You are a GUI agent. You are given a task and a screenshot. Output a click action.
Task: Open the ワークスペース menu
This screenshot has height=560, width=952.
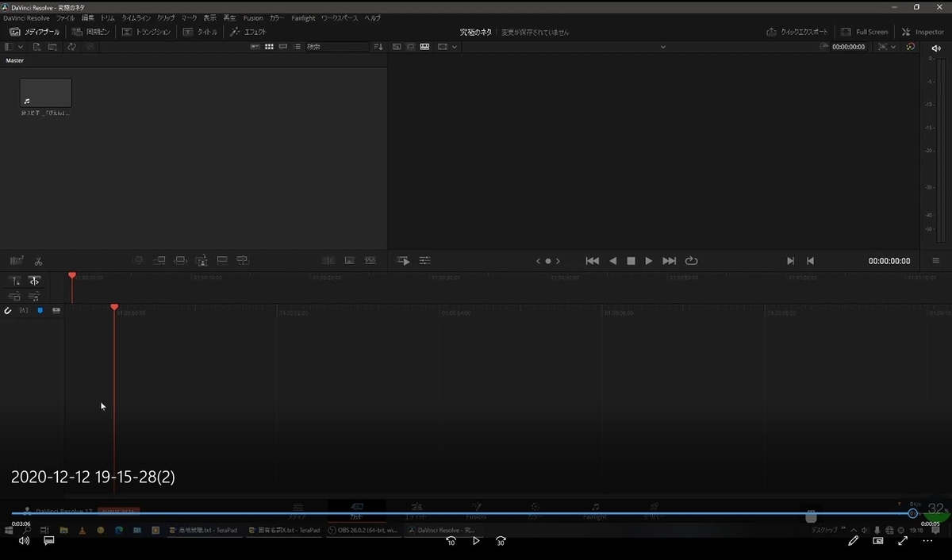[x=340, y=17]
